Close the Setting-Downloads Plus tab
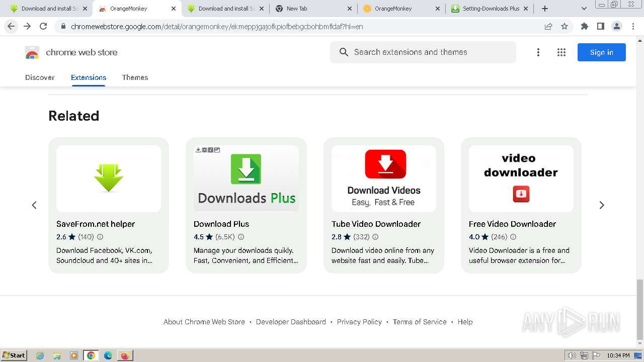This screenshot has width=644, height=362. tap(526, 9)
